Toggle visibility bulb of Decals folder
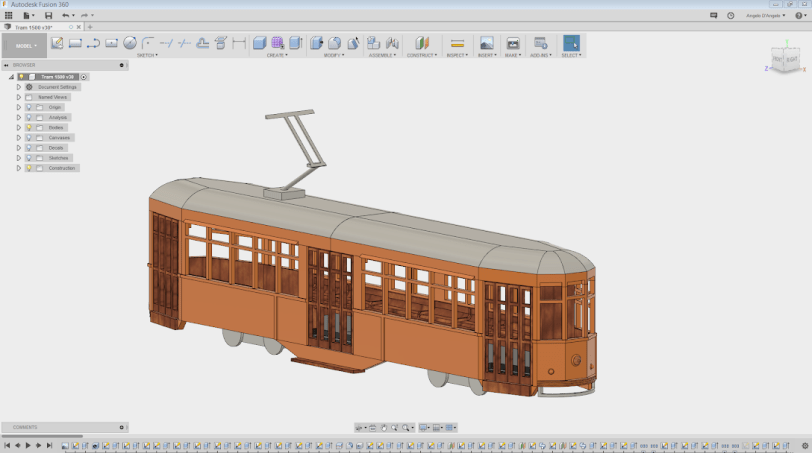This screenshot has height=453, width=812. 29,148
